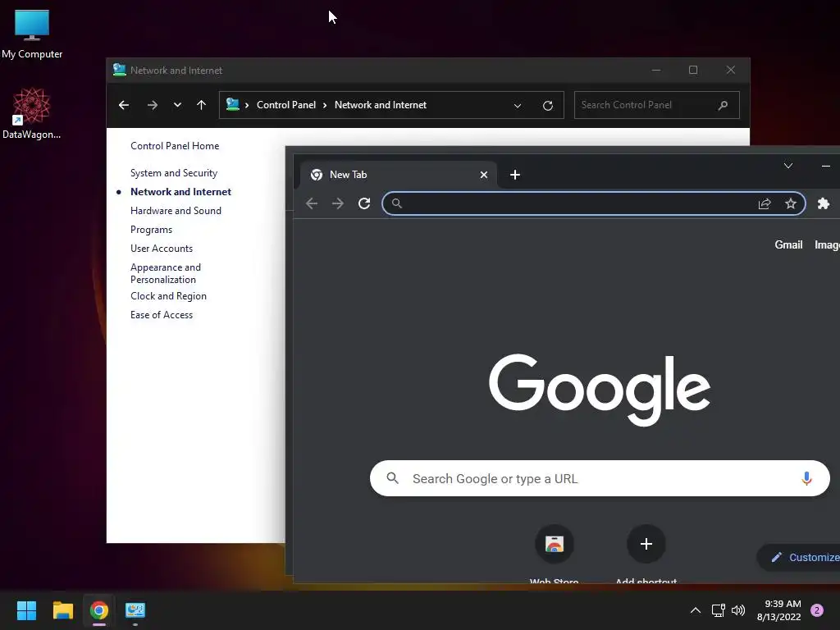Open clock and date 9:39 AM
Viewport: 840px width, 630px height.
(779, 610)
